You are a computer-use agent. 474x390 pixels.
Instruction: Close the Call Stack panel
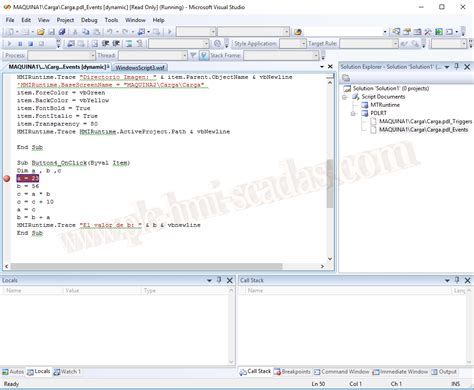coord(468,280)
